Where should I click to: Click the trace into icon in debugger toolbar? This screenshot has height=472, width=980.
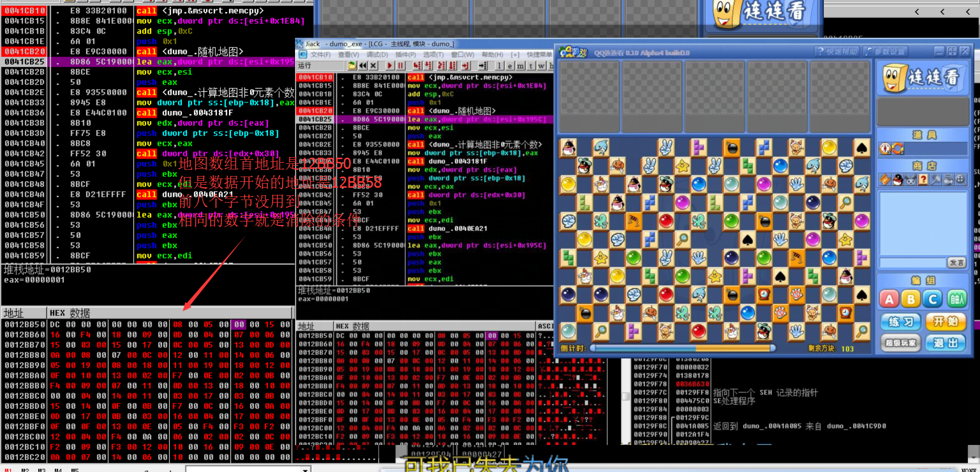tap(442, 66)
